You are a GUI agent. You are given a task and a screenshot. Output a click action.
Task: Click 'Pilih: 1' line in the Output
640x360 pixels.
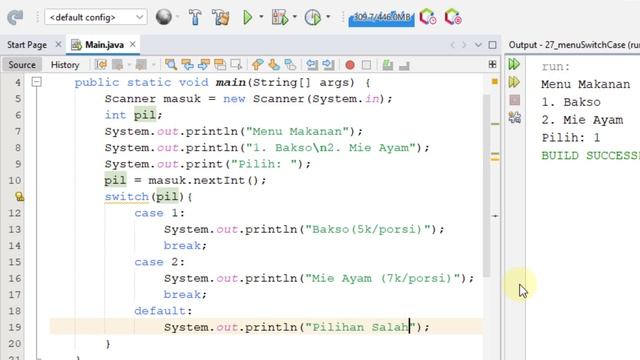[571, 138]
